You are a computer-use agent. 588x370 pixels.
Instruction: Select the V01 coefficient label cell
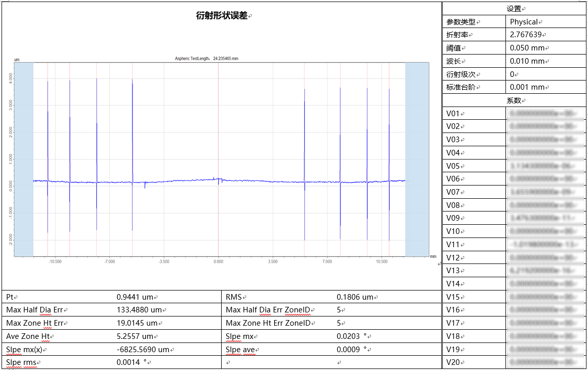pyautogui.click(x=453, y=114)
